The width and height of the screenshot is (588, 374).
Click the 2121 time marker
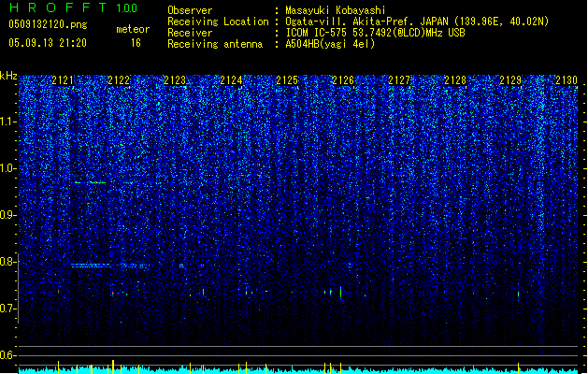63,80
